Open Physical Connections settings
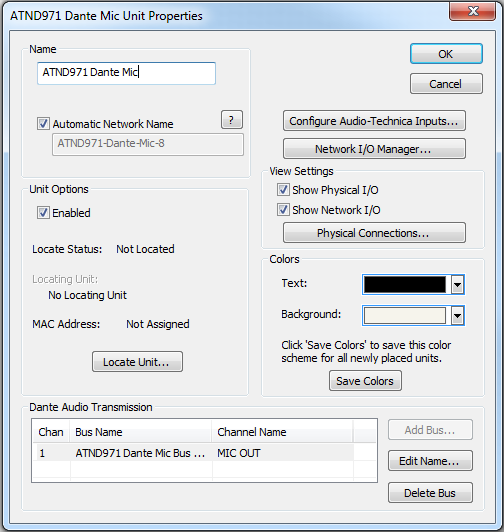 click(x=374, y=233)
